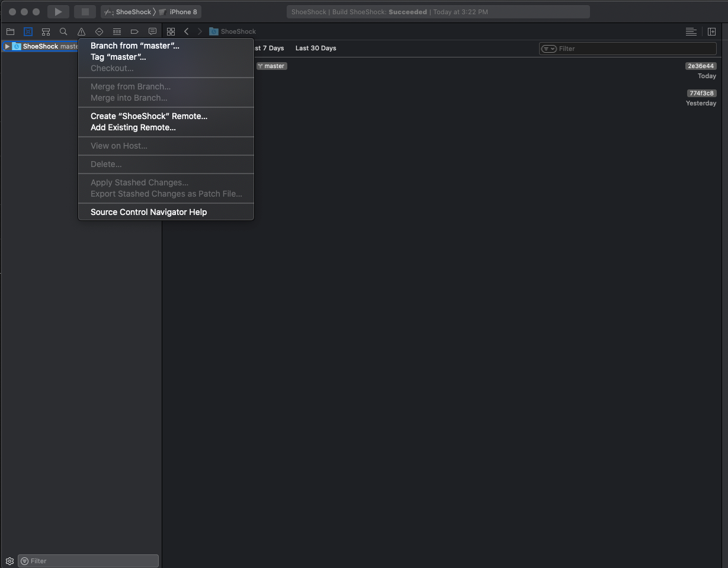The image size is (728, 568).
Task: Select Source Control Navigator Help
Action: click(x=148, y=211)
